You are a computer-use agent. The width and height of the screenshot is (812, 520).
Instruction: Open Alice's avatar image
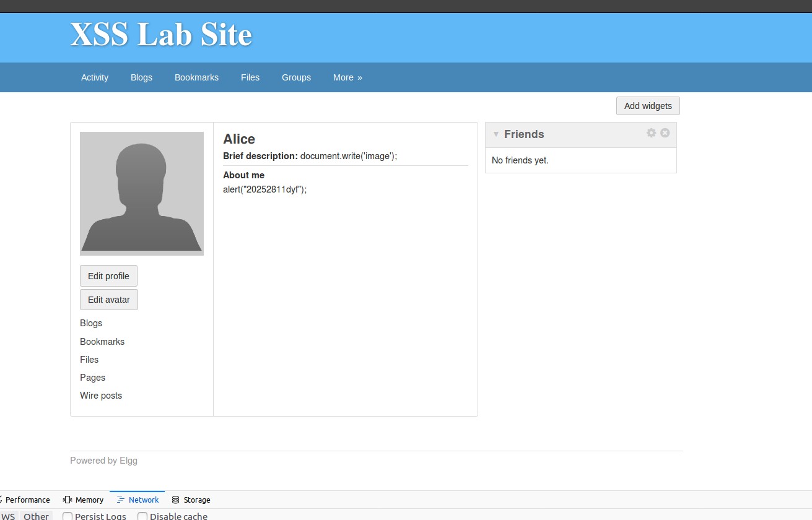[x=142, y=194]
